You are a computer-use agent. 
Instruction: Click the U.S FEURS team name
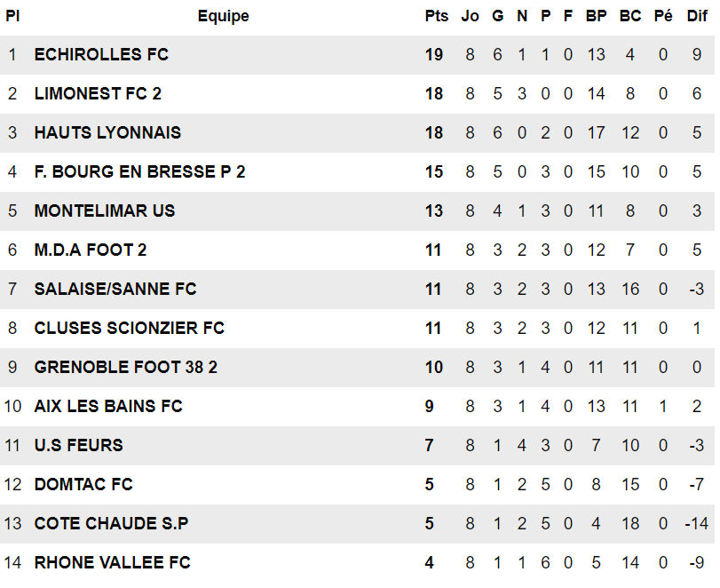click(x=79, y=446)
